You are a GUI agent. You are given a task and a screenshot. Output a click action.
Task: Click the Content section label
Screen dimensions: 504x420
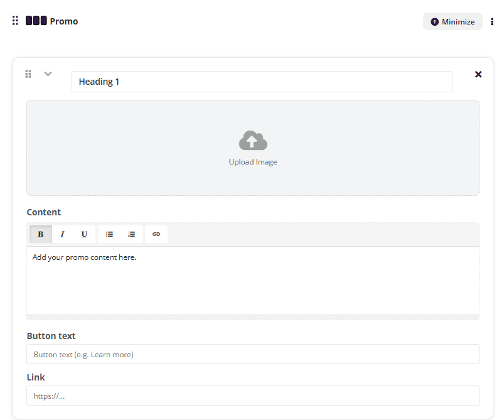[x=44, y=212]
